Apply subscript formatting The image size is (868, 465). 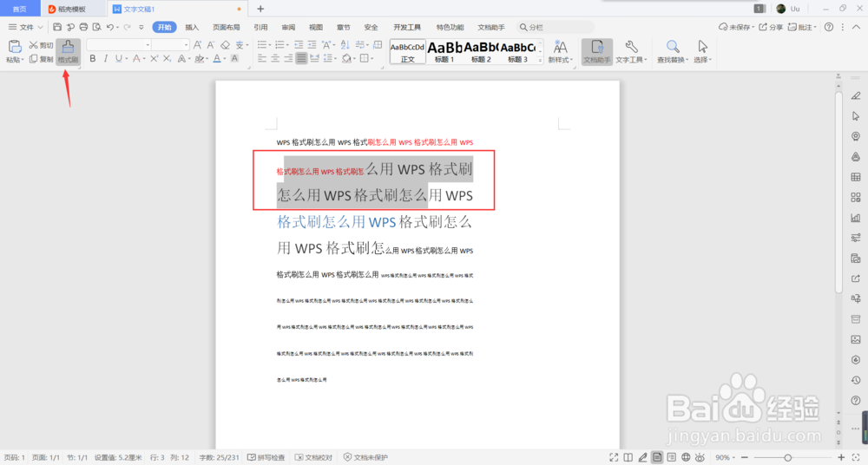[168, 58]
